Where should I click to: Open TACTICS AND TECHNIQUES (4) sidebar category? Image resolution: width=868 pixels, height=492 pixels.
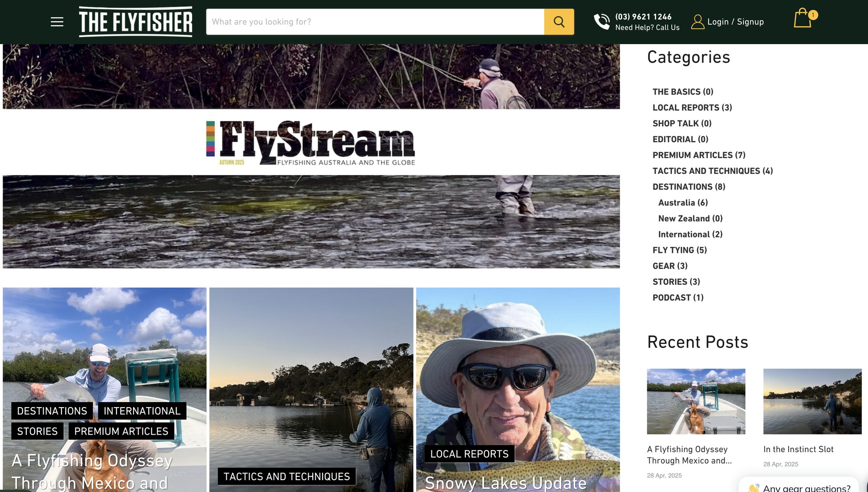[712, 171]
